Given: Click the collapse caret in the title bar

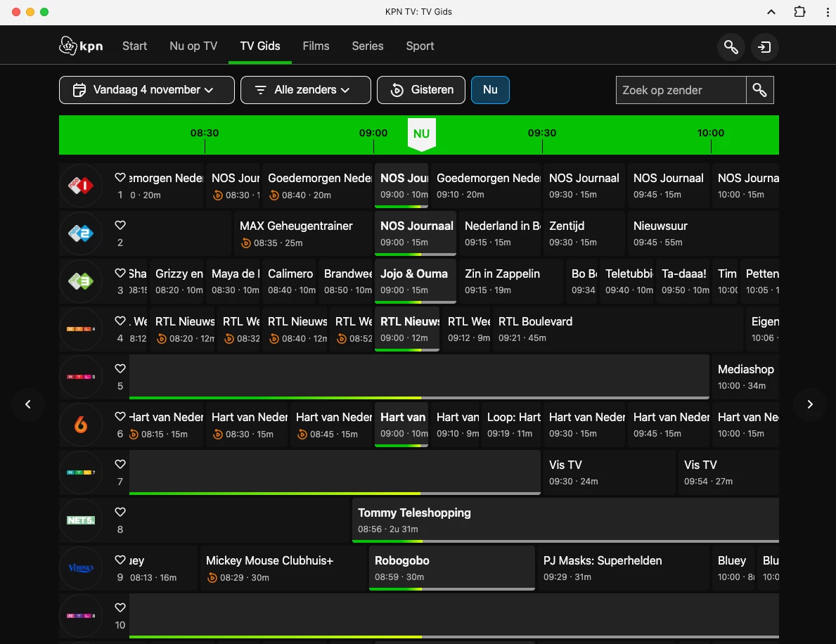Looking at the screenshot, I should tap(771, 12).
